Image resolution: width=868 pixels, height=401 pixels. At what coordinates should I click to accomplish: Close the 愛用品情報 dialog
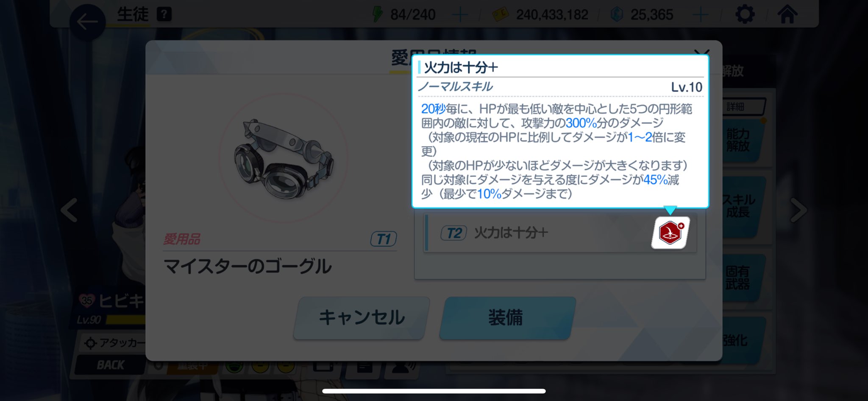(701, 53)
